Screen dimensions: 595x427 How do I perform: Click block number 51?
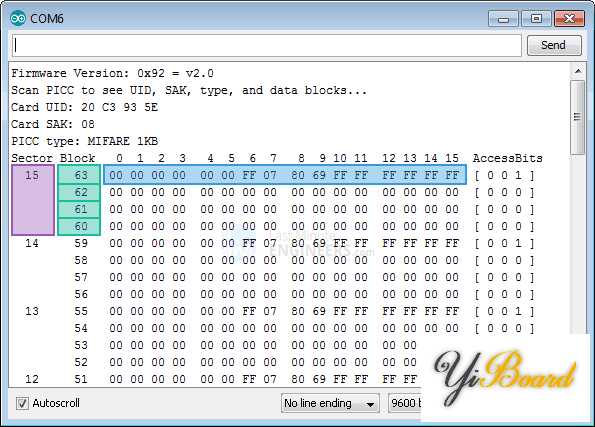[81, 379]
